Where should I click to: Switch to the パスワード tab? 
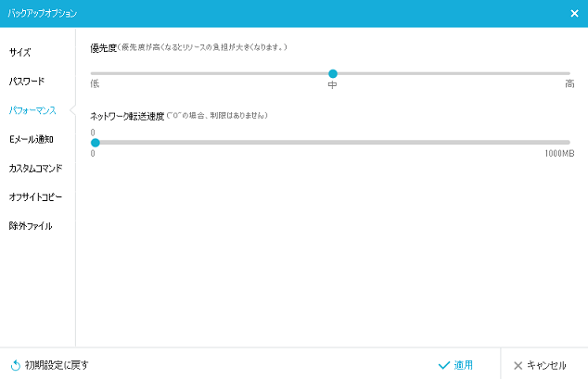pyautogui.click(x=27, y=82)
